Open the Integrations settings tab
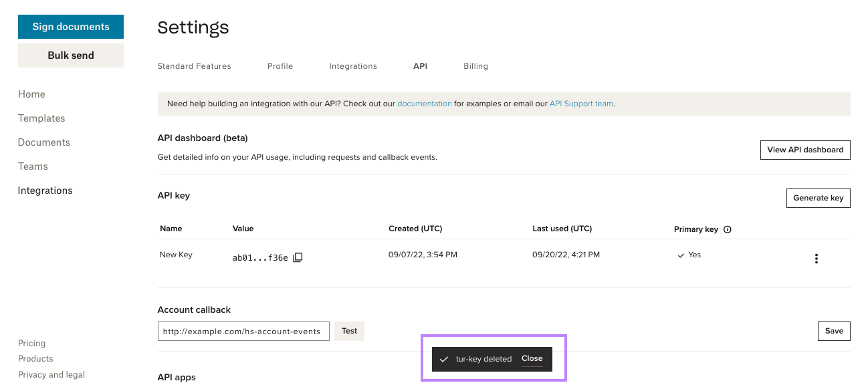868x391 pixels. pyautogui.click(x=353, y=66)
